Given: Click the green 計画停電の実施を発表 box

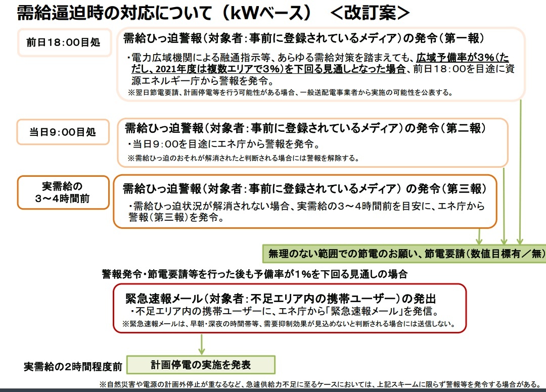Looking at the screenshot, I should point(201,364).
